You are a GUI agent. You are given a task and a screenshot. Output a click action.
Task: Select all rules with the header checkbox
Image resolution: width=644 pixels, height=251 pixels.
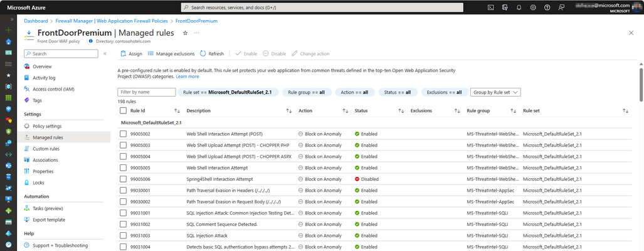123,110
